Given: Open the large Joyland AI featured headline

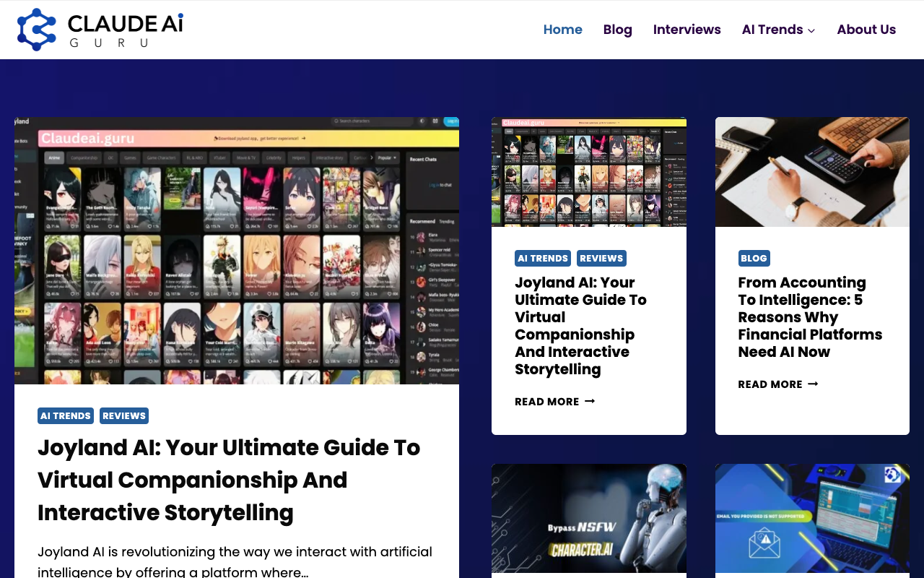Looking at the screenshot, I should pyautogui.click(x=229, y=480).
